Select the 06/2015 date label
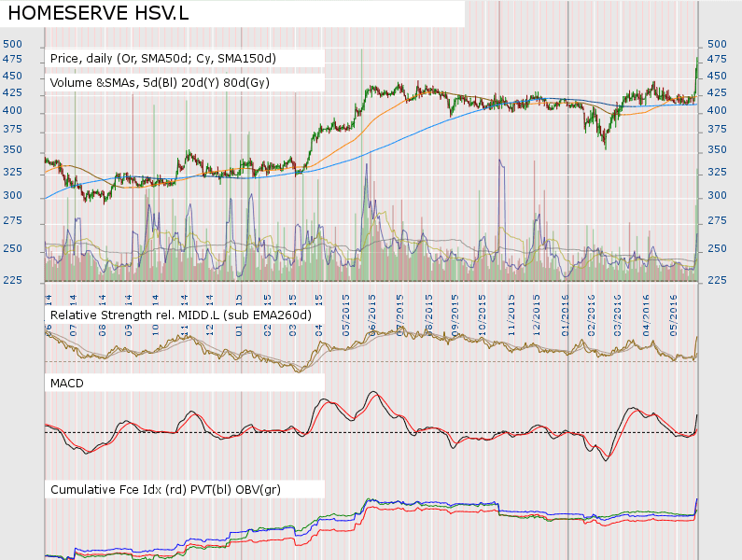 tap(372, 315)
